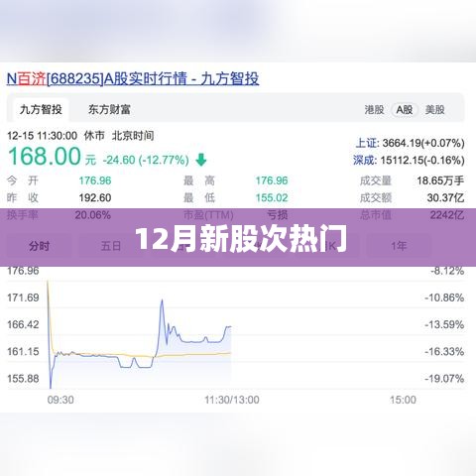Click the -13.59% axis label

coord(444,324)
